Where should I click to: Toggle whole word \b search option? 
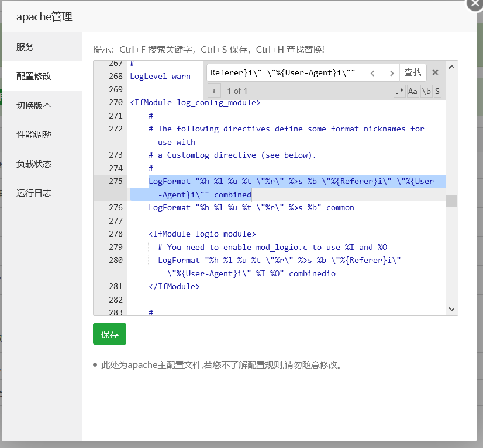click(x=426, y=91)
